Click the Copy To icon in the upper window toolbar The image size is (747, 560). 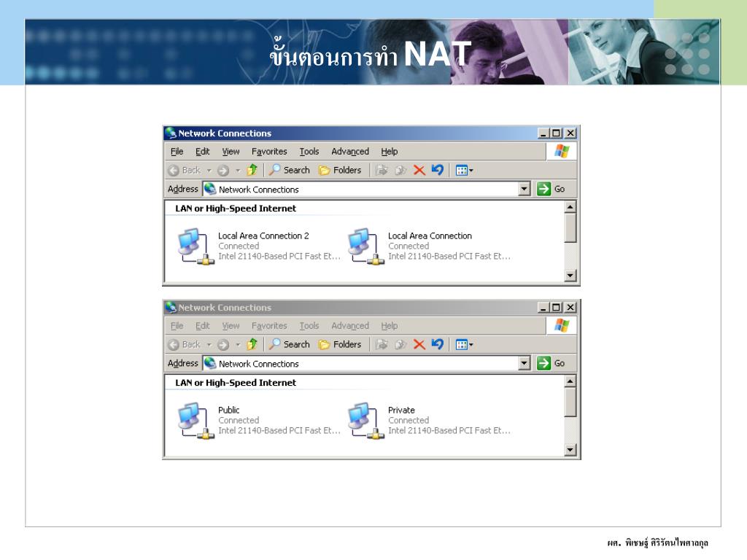[x=400, y=170]
